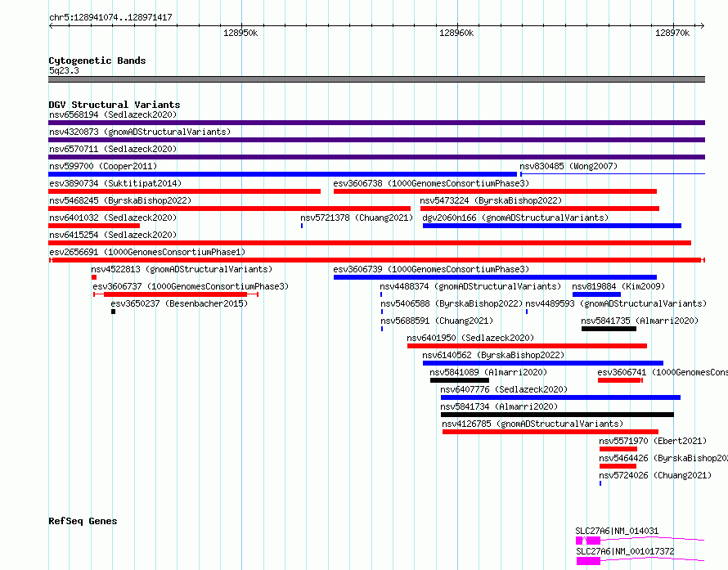Click the blue dgv2060n166 variant bar

click(x=552, y=226)
